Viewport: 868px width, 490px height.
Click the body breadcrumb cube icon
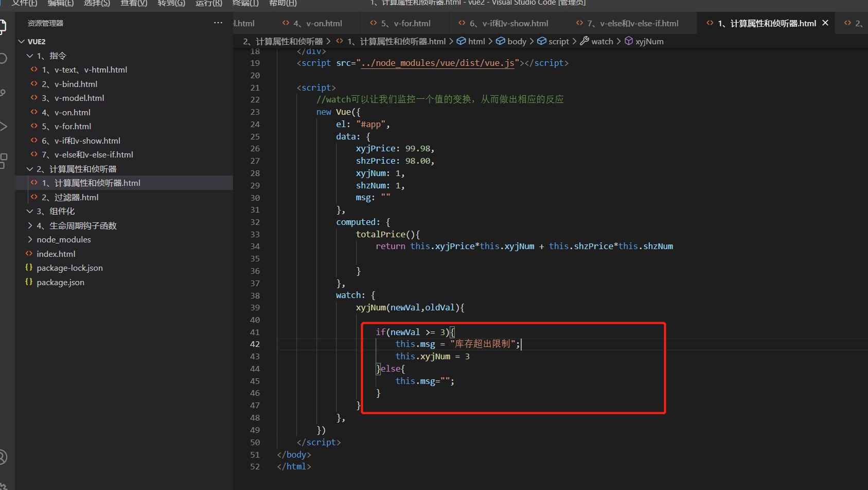point(500,41)
